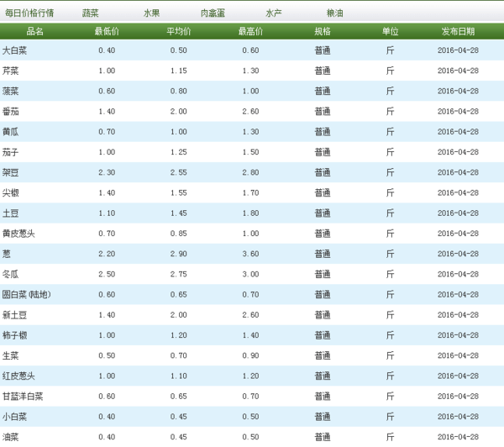Image resolution: width=504 pixels, height=447 pixels.
Task: Open the 每日价格行情 tab
Action: (29, 13)
